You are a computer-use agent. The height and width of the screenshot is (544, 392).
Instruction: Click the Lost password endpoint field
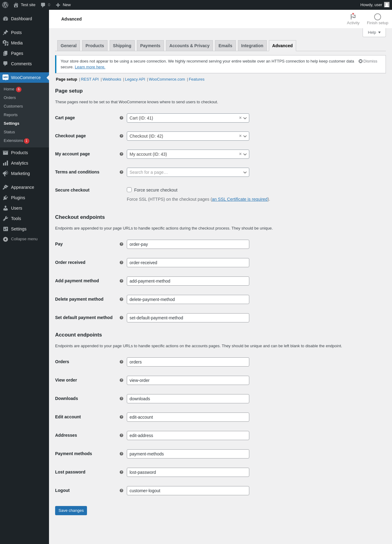tap(188, 472)
